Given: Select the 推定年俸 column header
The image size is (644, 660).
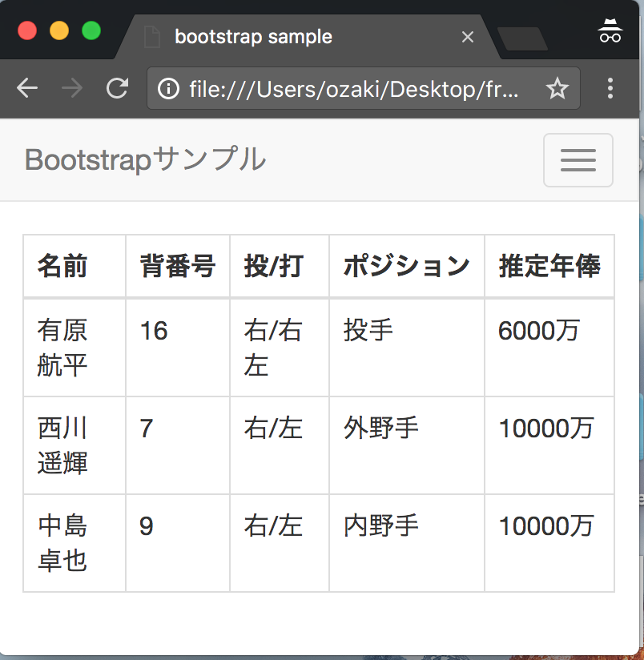Looking at the screenshot, I should [549, 266].
